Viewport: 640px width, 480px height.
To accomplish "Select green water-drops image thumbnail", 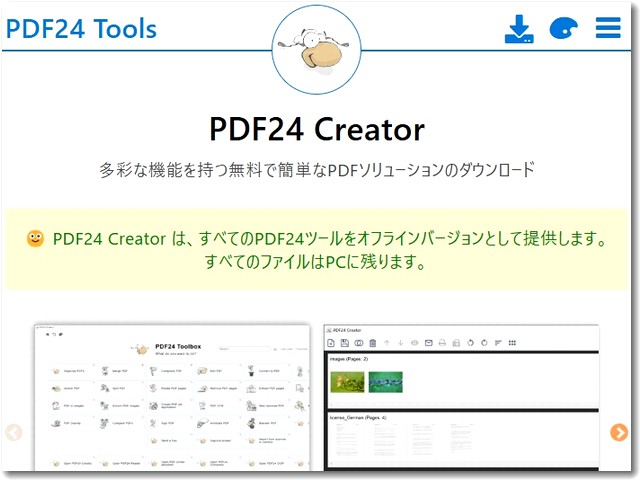I will 385,382.
